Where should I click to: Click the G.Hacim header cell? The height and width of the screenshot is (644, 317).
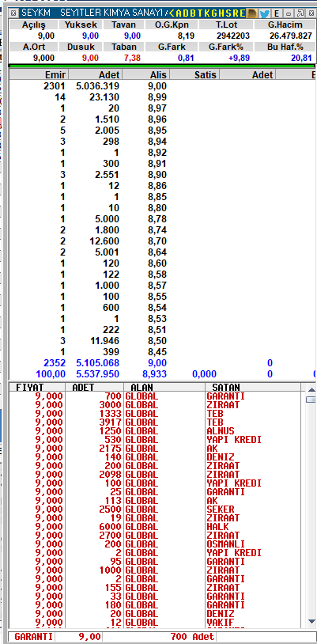(x=285, y=25)
